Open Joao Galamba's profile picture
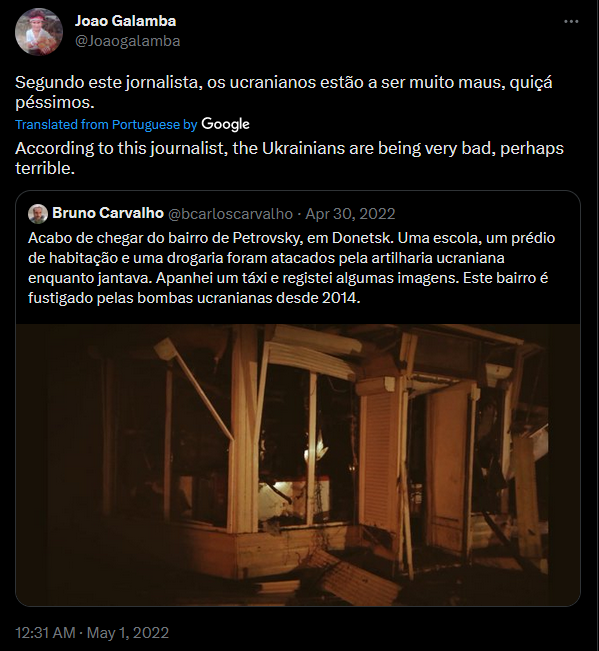The height and width of the screenshot is (651, 599). 39,32
